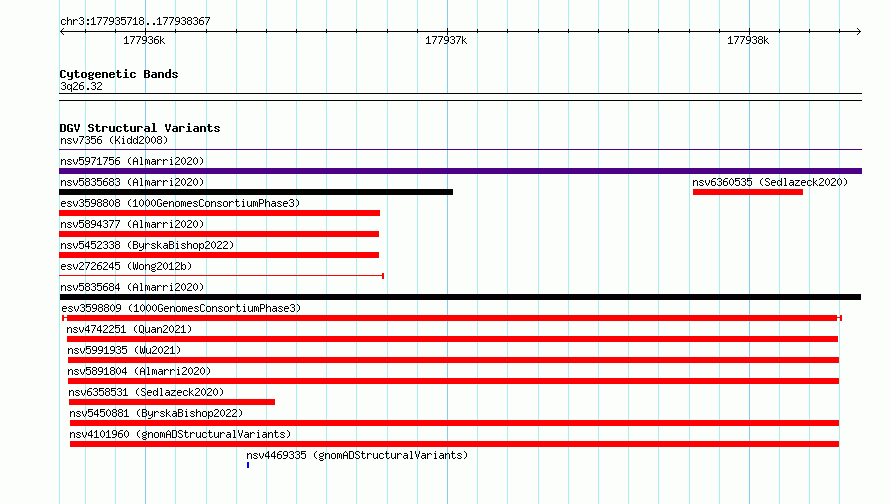
Task: Click red bar beneath nsv5450881 label
Action: [x=455, y=423]
